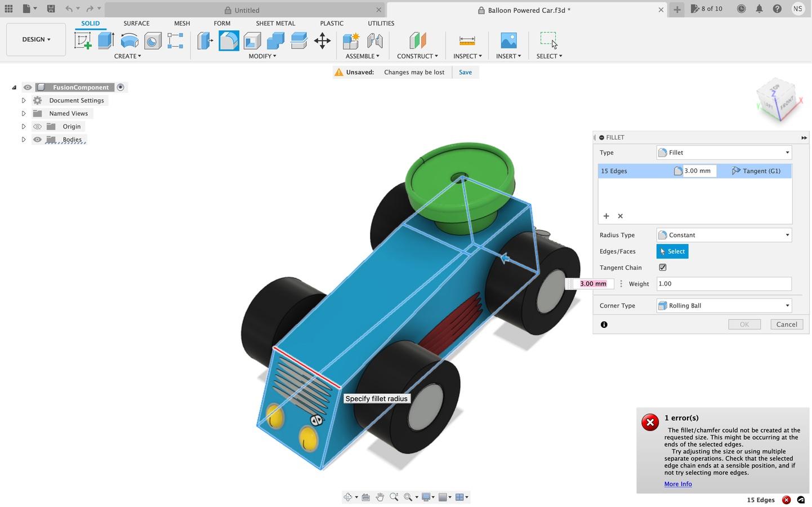Image resolution: width=812 pixels, height=507 pixels.
Task: Add a new fillet selection set
Action: pos(606,216)
